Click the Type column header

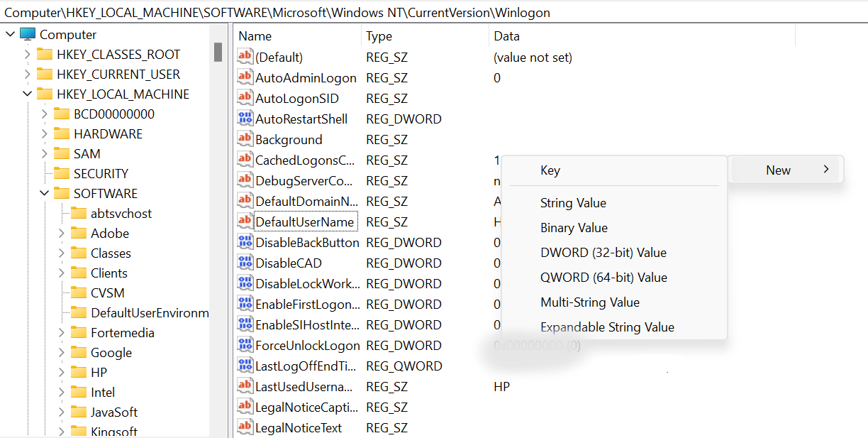(378, 35)
